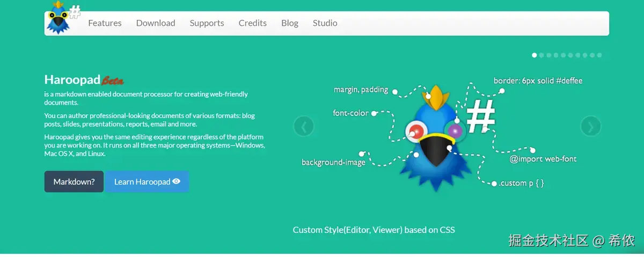Screen dimensions: 644x257
Task: Open the Features menu item
Action: pos(105,23)
